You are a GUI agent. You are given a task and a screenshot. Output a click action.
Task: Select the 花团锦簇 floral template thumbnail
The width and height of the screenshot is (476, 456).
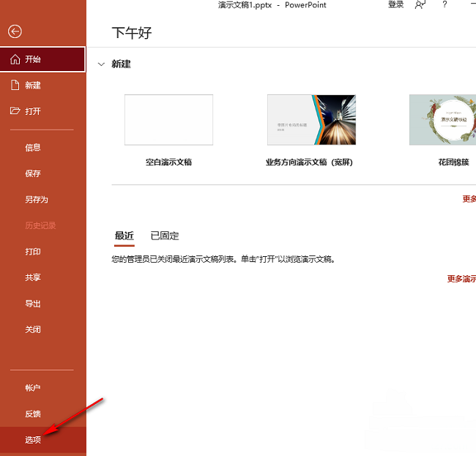[444, 120]
